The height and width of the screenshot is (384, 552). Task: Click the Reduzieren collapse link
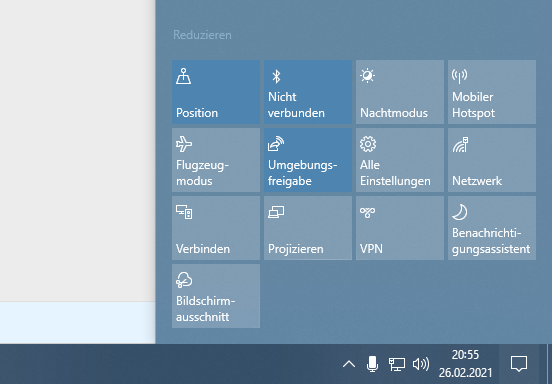click(x=202, y=35)
